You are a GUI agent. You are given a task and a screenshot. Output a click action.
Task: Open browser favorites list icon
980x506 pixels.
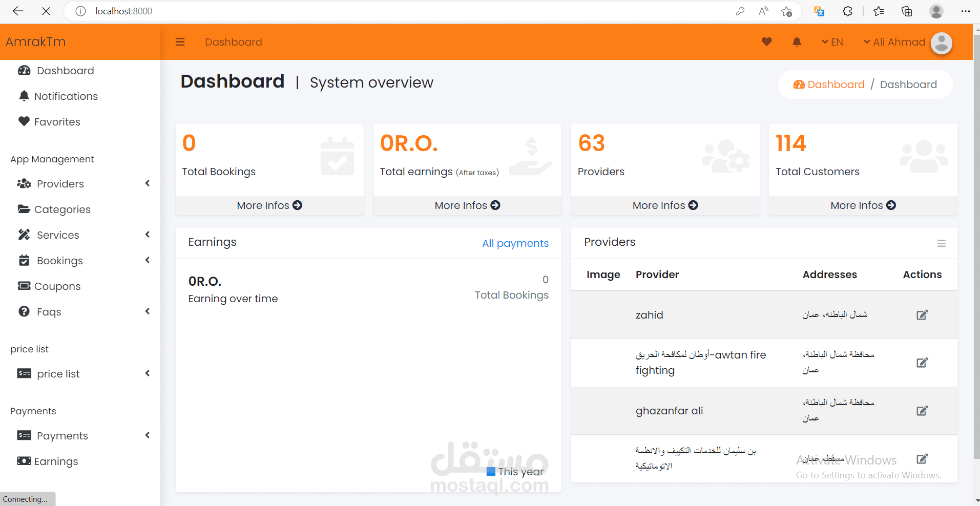pos(879,11)
